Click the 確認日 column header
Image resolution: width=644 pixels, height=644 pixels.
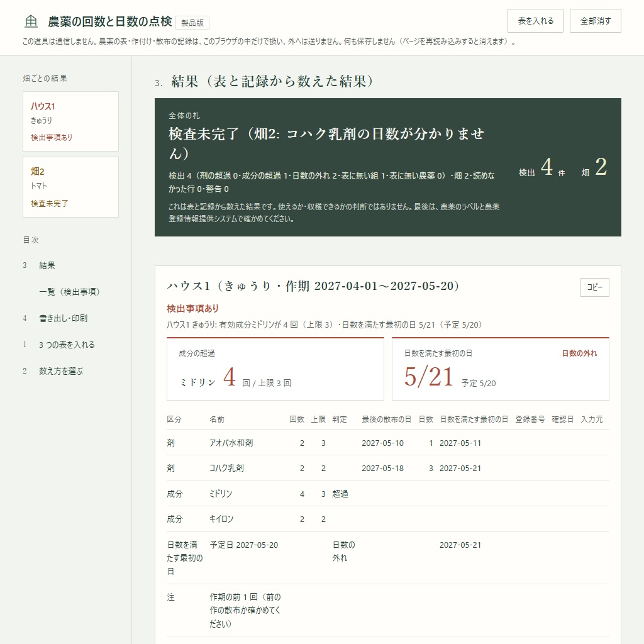pos(562,419)
